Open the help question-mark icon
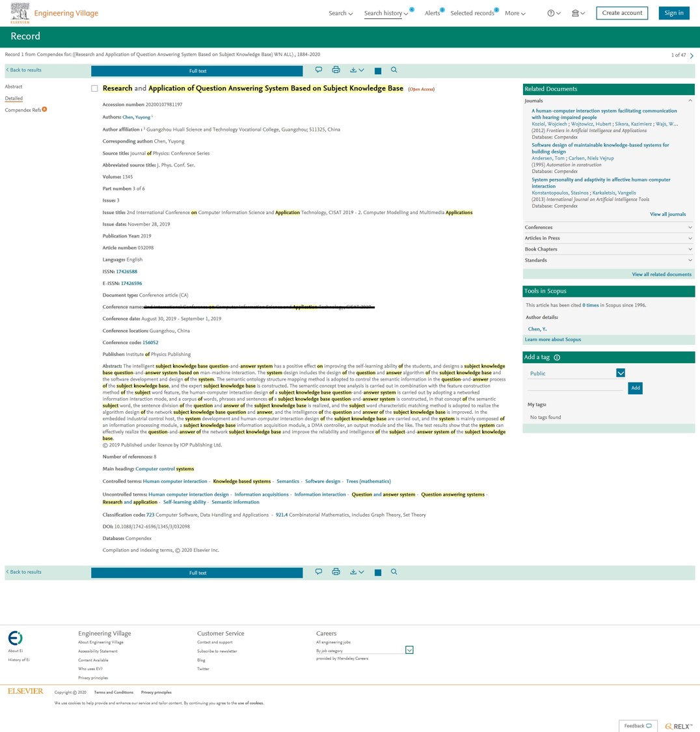 pos(551,13)
